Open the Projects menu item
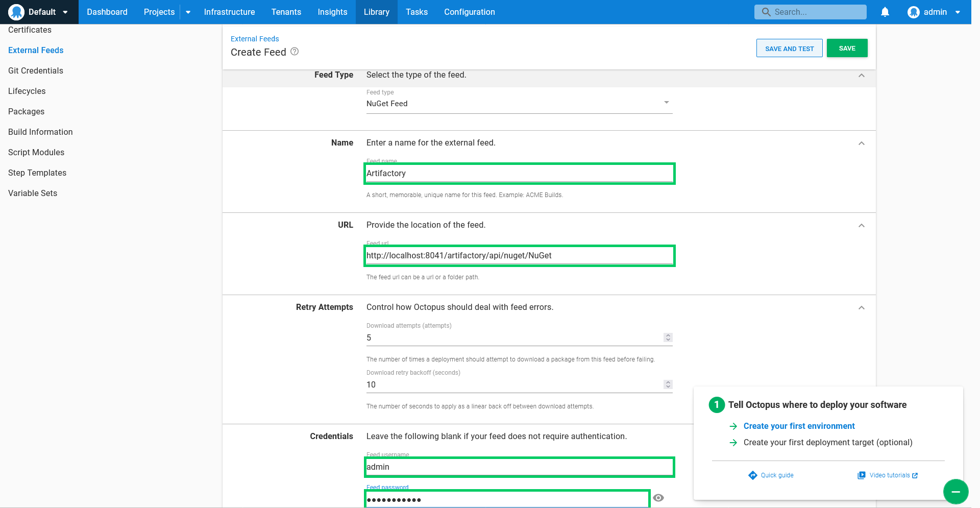This screenshot has height=508, width=980. point(159,12)
